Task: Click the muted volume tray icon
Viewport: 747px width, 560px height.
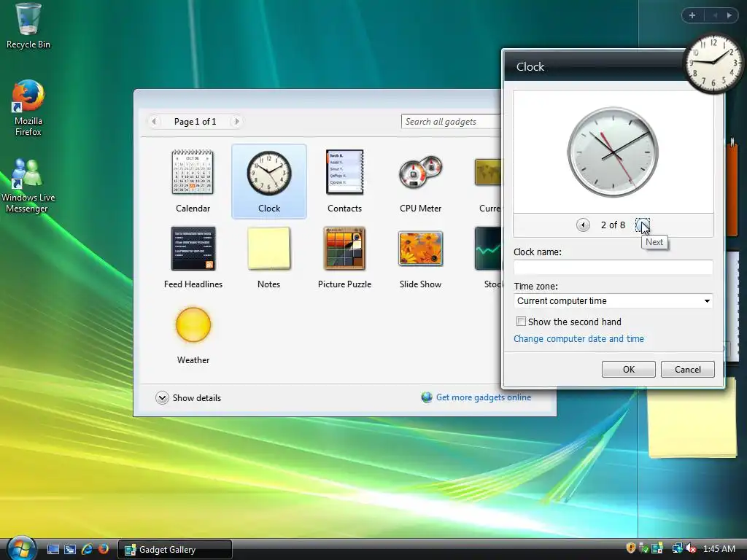Action: point(691,548)
